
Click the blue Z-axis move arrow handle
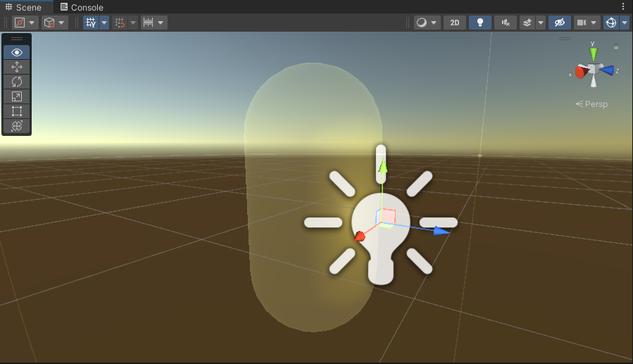tap(441, 231)
